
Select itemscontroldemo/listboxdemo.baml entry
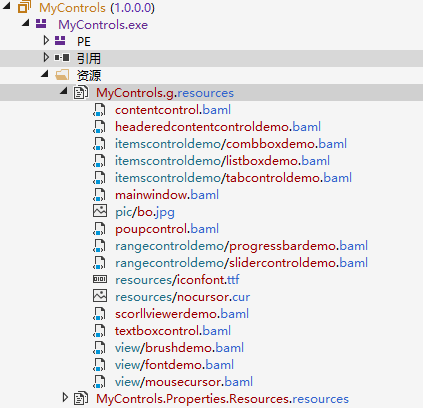(222, 161)
